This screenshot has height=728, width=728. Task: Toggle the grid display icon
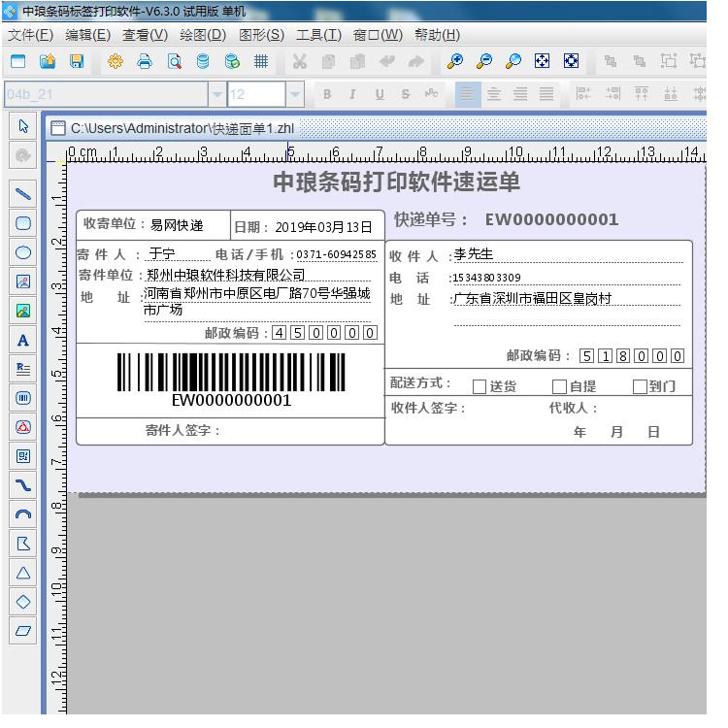[x=261, y=61]
